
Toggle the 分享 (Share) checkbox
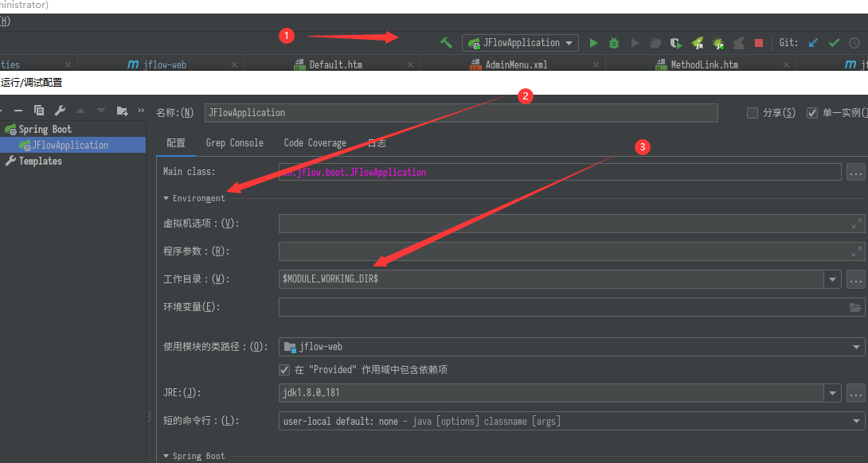pyautogui.click(x=753, y=113)
